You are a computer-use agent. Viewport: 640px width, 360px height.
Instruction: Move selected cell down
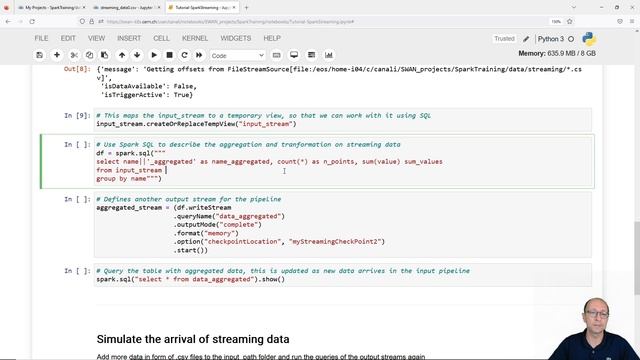coord(137,55)
